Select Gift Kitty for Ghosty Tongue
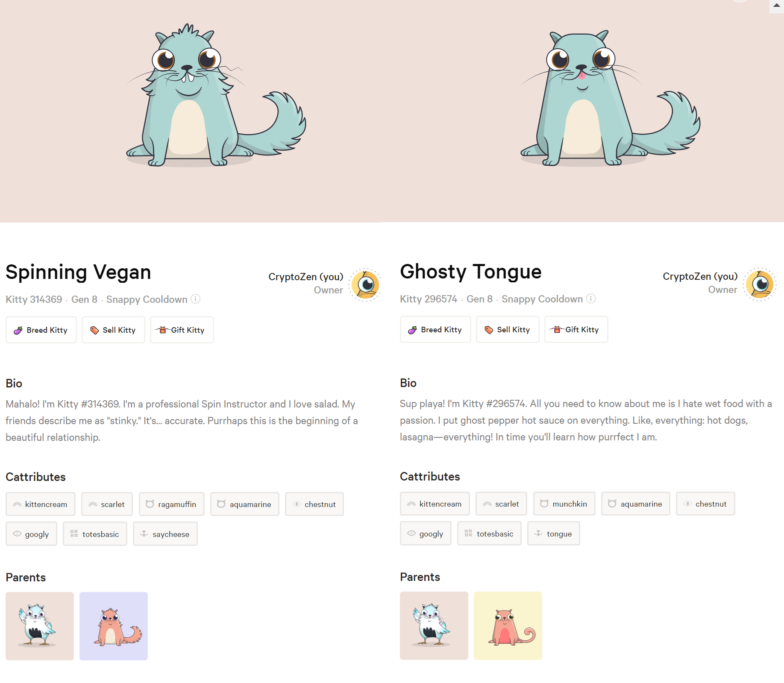The image size is (784, 683). click(x=576, y=329)
